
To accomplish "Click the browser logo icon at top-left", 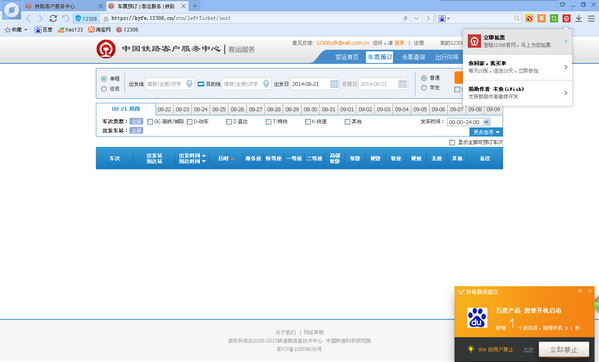I will coord(12,10).
